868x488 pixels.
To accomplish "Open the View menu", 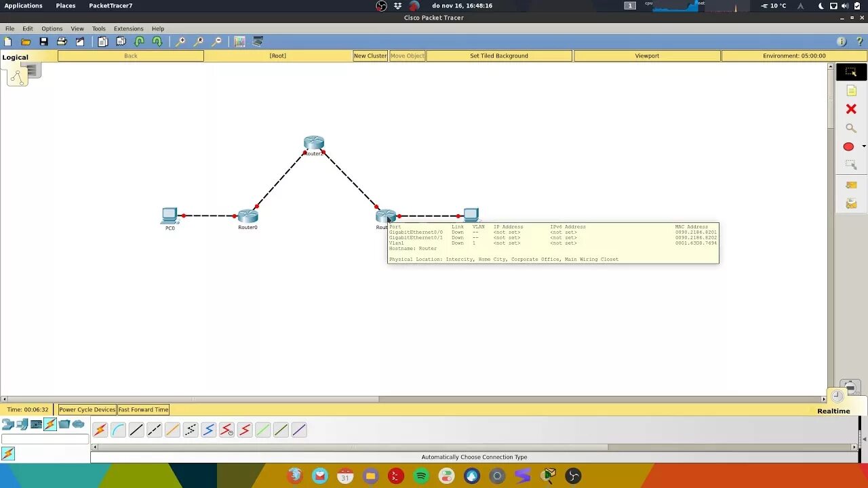I will point(77,28).
